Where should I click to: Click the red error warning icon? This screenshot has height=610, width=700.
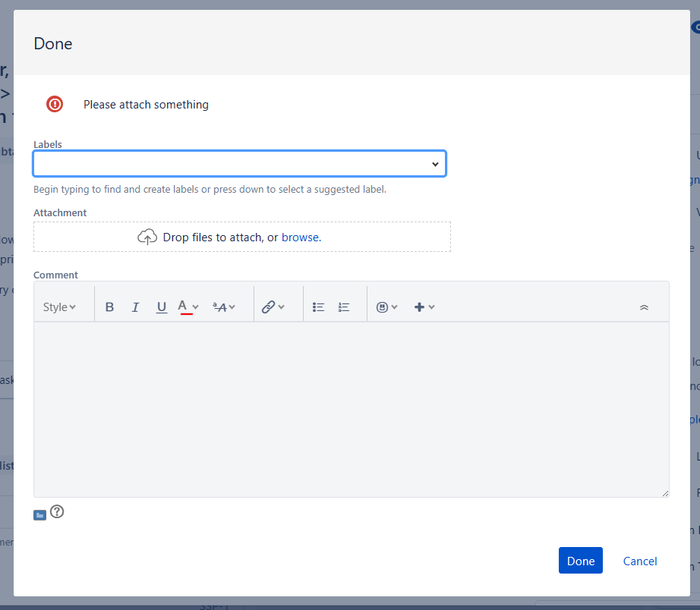tap(55, 104)
